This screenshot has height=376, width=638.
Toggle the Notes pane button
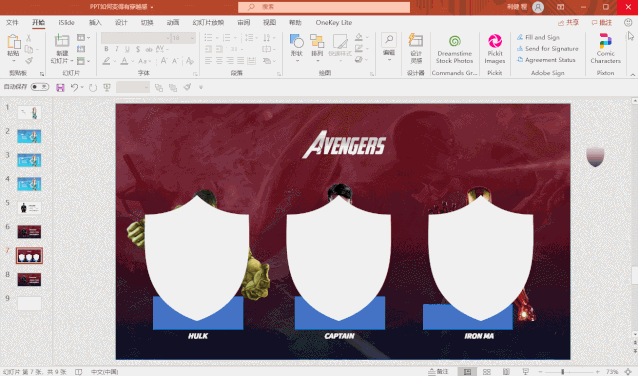(x=438, y=372)
